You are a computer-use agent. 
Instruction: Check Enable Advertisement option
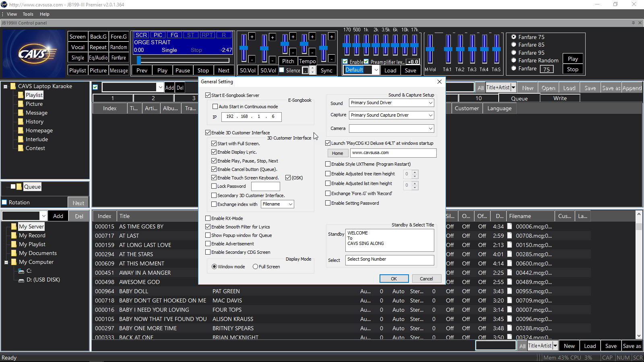click(208, 244)
